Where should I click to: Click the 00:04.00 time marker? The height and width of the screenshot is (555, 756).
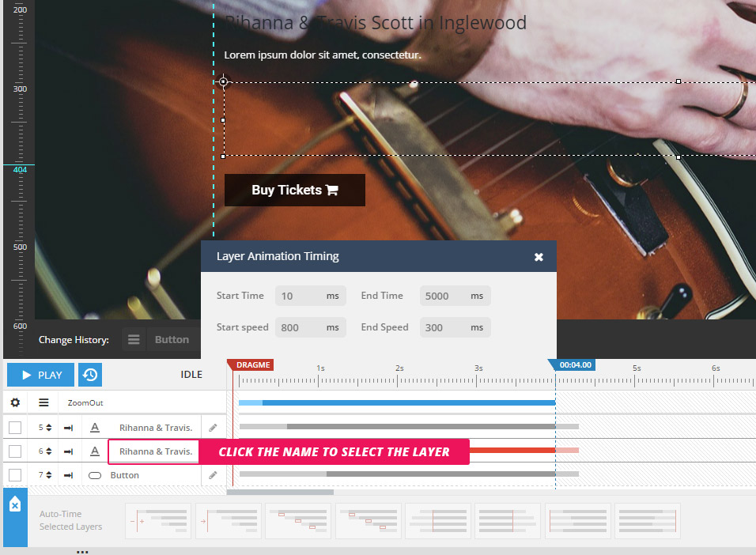tap(572, 365)
